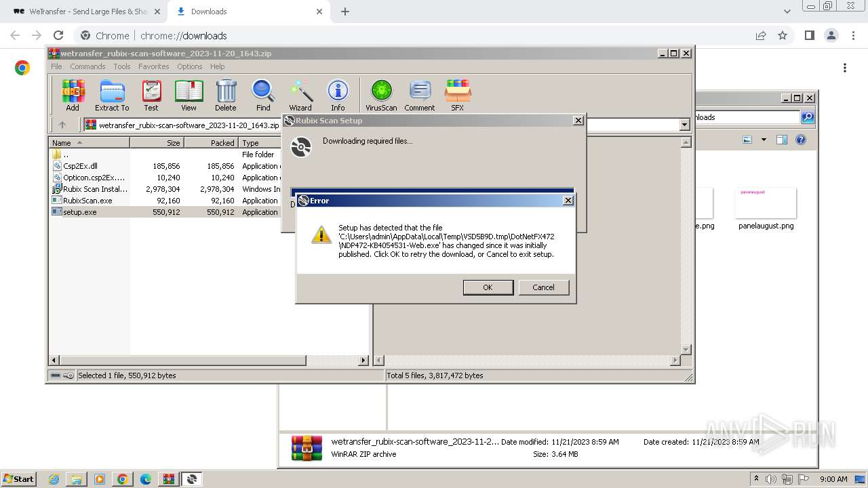Click the Start button
868x488 pixels.
[18, 479]
